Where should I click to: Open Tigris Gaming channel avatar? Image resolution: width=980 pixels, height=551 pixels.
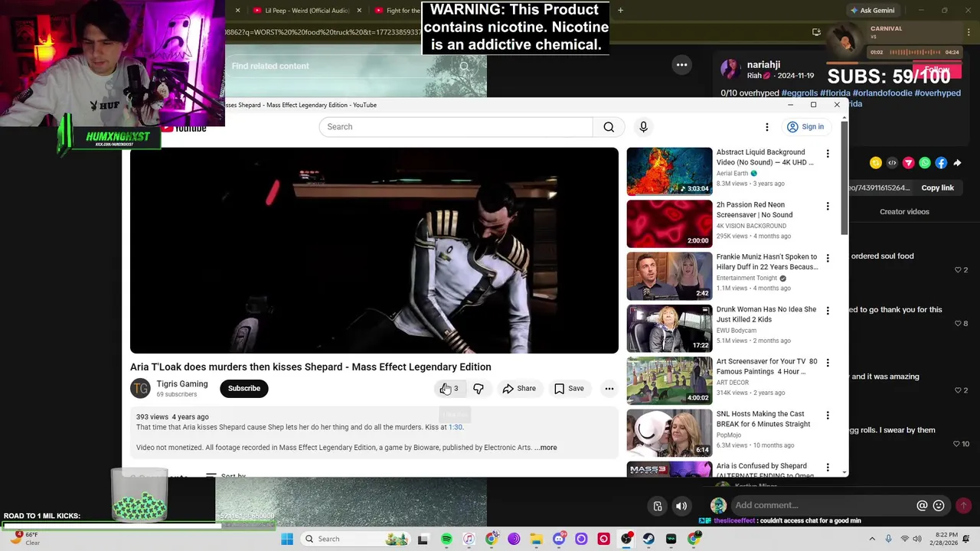point(140,389)
